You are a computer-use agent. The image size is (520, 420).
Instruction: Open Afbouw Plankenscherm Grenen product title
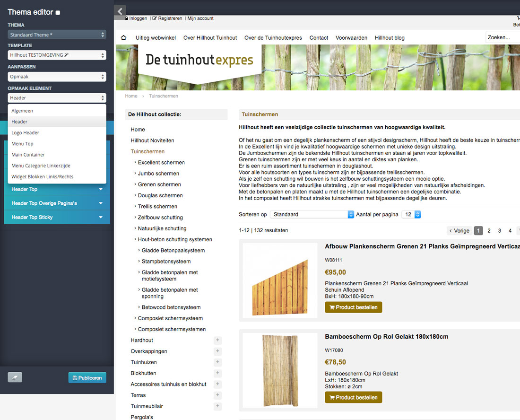pos(422,246)
